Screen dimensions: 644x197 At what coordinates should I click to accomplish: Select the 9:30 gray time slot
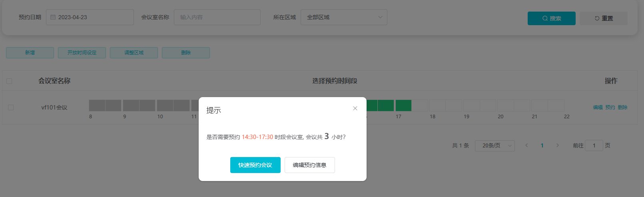148,105
